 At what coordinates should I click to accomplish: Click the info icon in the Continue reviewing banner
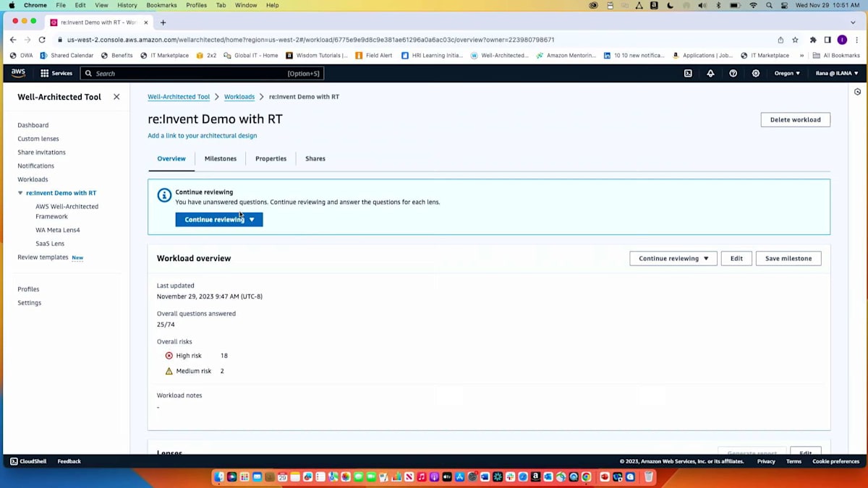click(164, 195)
